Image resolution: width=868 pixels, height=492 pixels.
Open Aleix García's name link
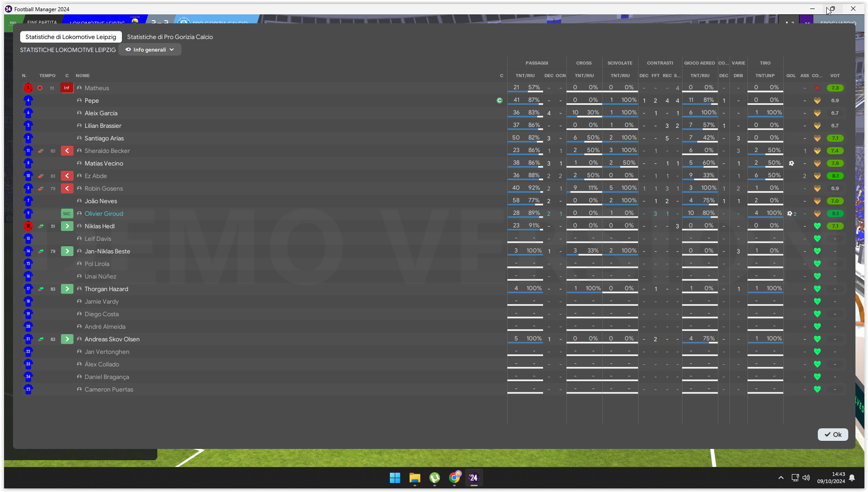point(101,113)
